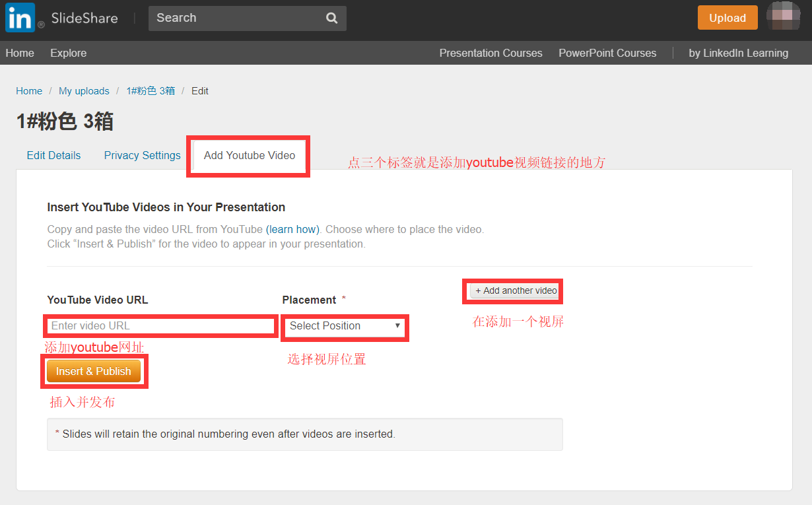Open the Select Position dropdown
This screenshot has height=505, width=812.
(345, 326)
